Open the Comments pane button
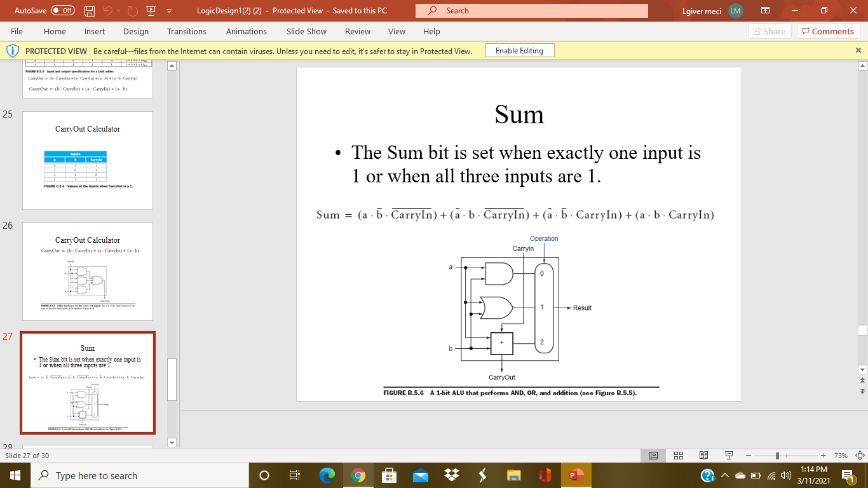Image resolution: width=868 pixels, height=488 pixels. point(829,31)
